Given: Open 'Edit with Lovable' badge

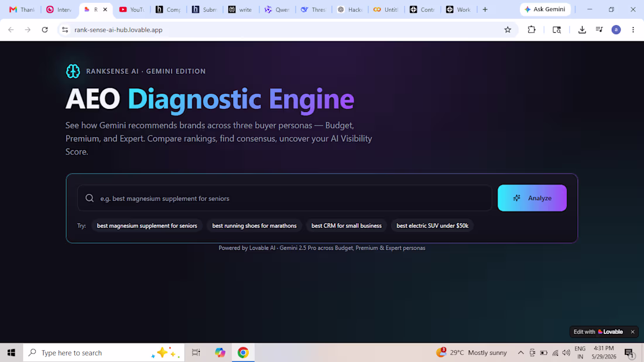Looking at the screenshot, I should point(598,332).
